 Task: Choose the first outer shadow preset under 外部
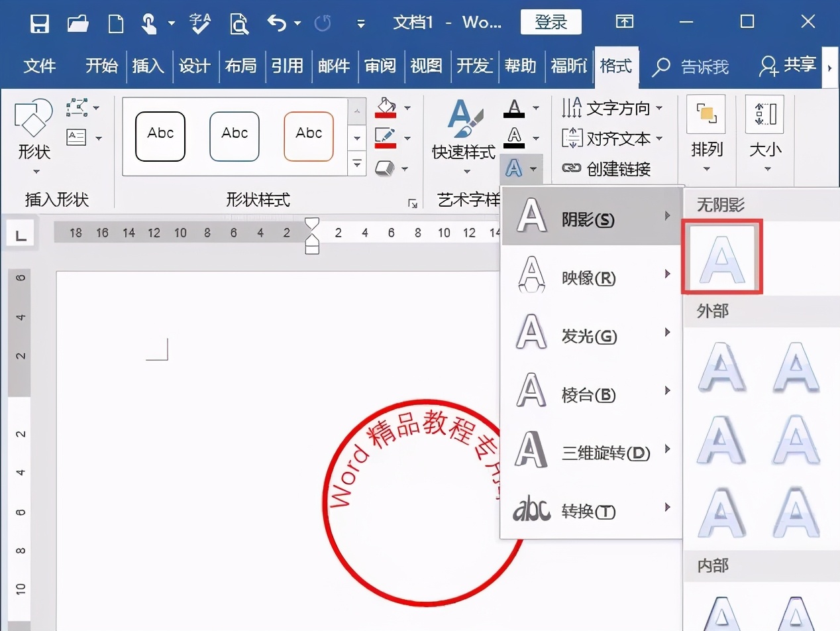tap(722, 367)
